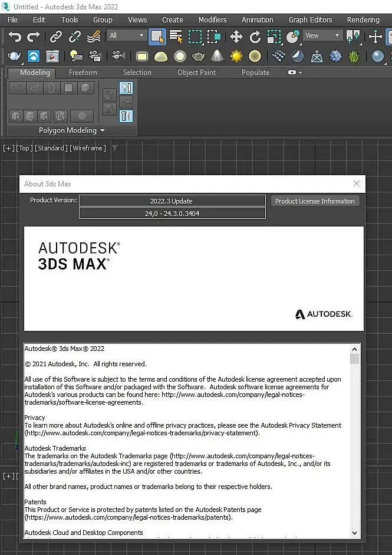Choose Bind to Space Warp icon
Screen dimensions: 392x555
click(x=94, y=36)
